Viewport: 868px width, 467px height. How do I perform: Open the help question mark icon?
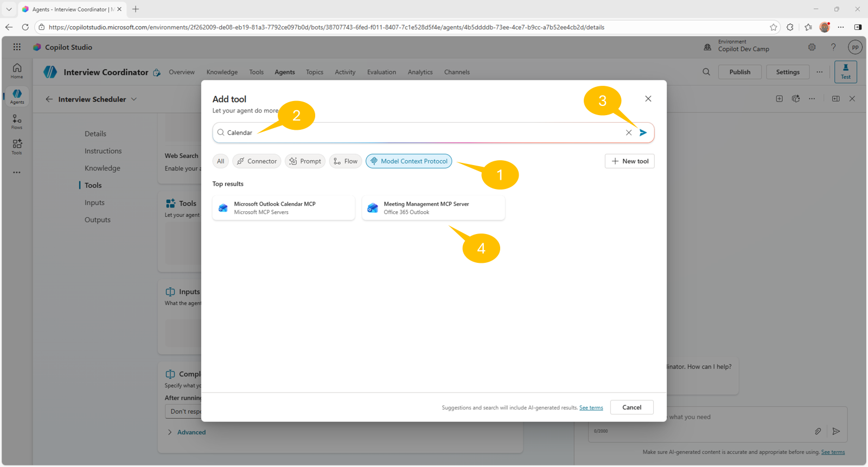coord(833,47)
